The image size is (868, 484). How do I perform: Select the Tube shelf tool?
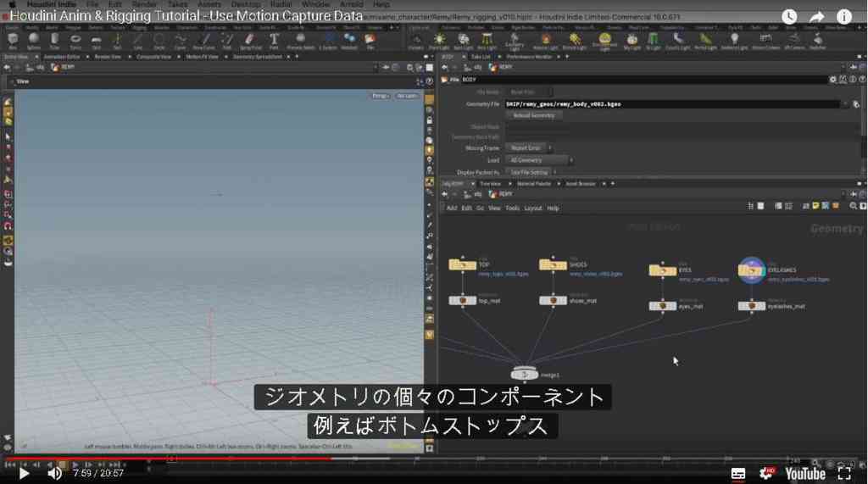click(x=54, y=40)
